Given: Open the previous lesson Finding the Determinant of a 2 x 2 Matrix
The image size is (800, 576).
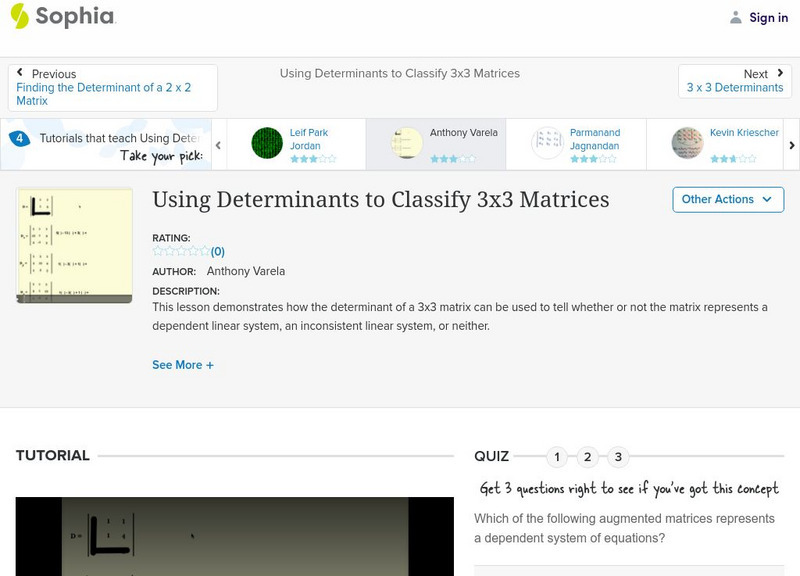Looking at the screenshot, I should (104, 94).
